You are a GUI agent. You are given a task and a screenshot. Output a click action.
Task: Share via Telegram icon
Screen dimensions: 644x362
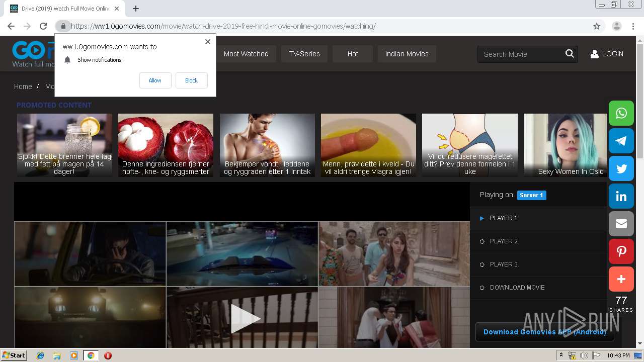coord(621,141)
